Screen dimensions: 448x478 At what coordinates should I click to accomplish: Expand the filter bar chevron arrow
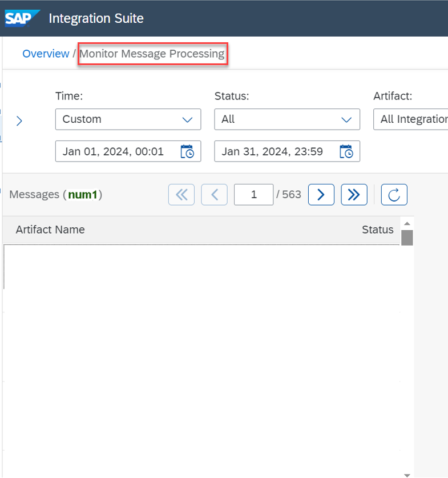[19, 121]
